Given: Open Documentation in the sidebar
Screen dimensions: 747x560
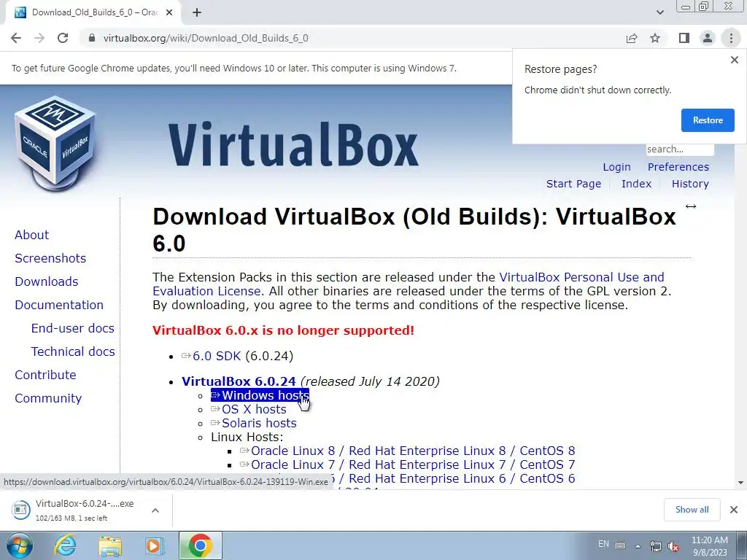Looking at the screenshot, I should click(x=59, y=305).
